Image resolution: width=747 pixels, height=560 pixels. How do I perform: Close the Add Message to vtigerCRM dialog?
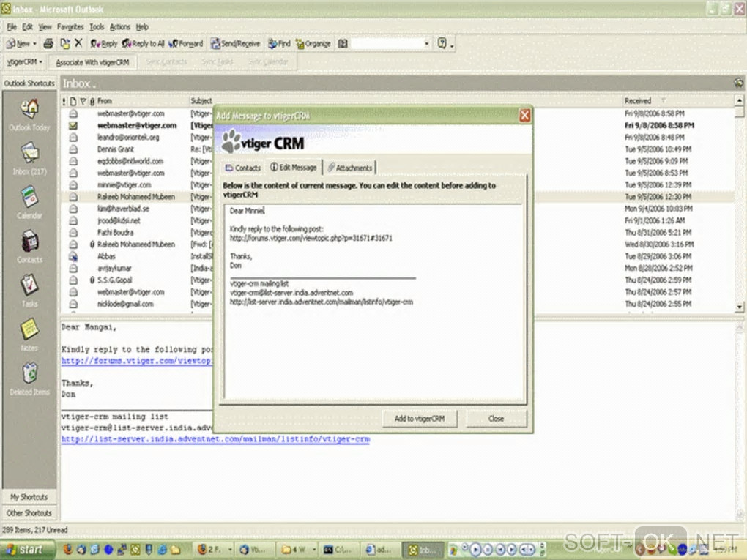tap(524, 115)
